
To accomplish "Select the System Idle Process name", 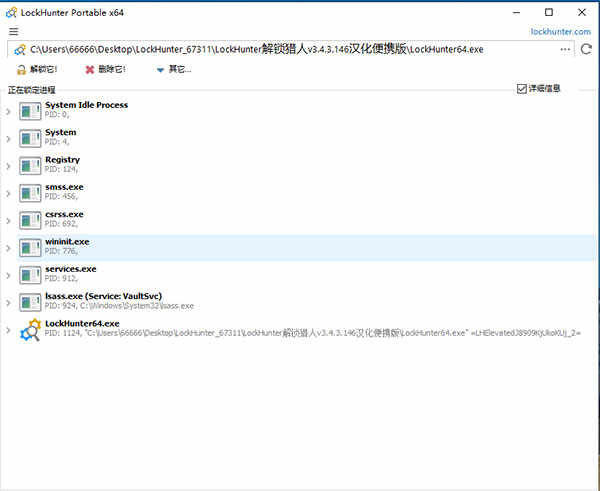I will (x=86, y=105).
